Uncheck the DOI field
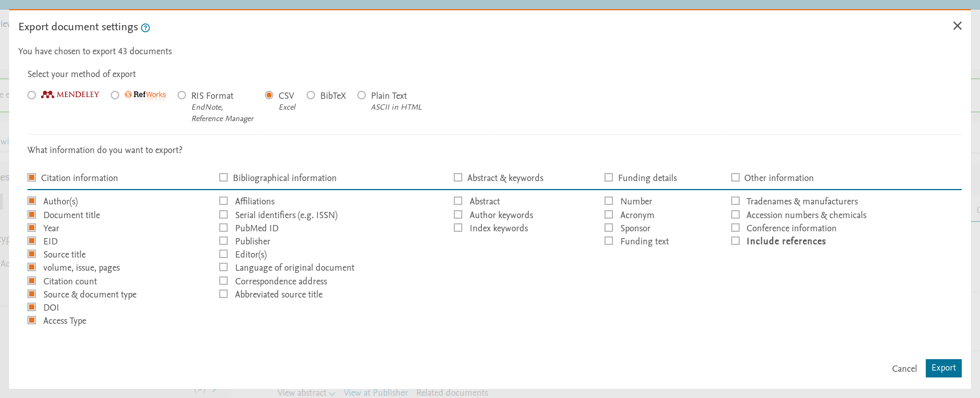Viewport: 980px width, 398px height. coord(32,307)
